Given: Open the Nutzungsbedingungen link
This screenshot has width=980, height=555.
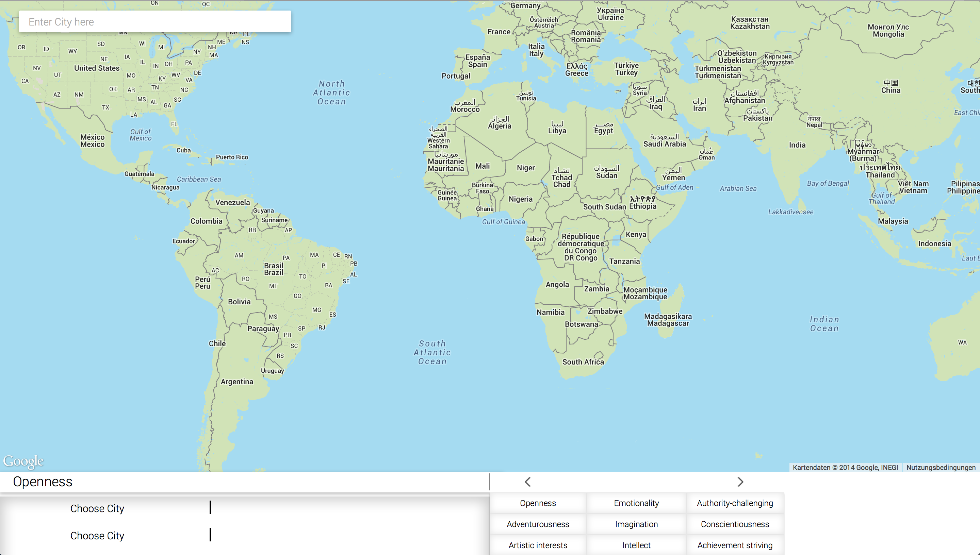Looking at the screenshot, I should [x=941, y=467].
